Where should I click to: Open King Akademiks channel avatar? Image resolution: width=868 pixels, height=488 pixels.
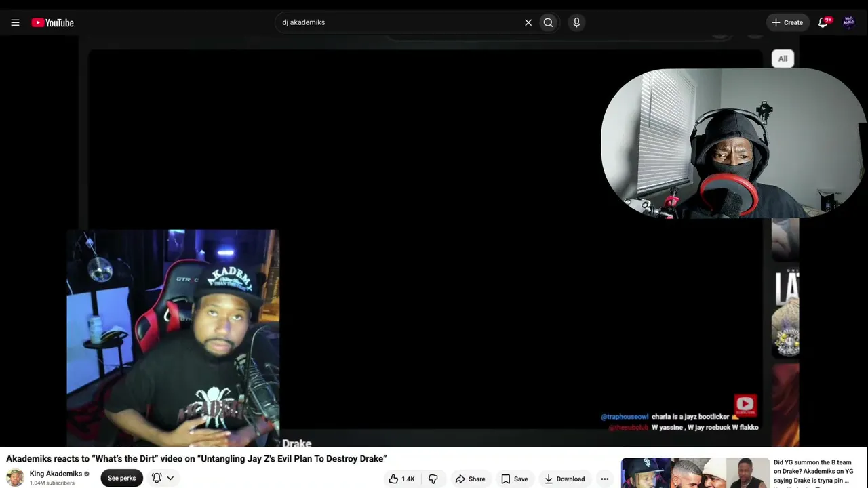[15, 478]
